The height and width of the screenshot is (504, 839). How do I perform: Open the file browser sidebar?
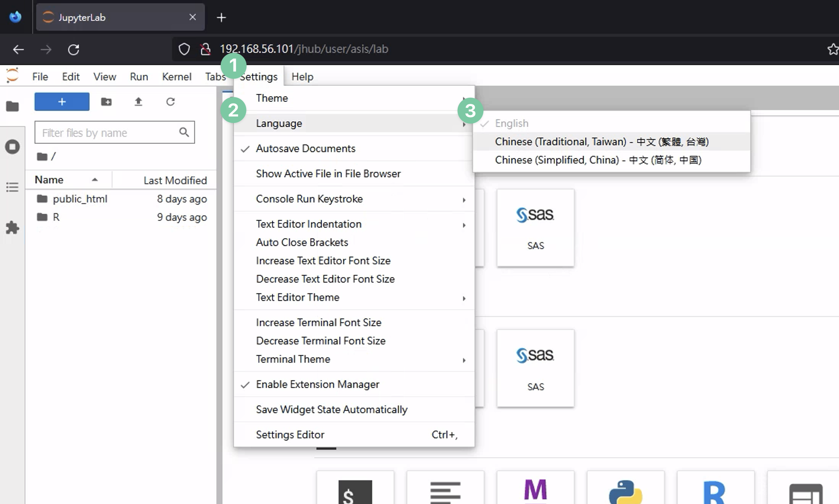pyautogui.click(x=13, y=106)
